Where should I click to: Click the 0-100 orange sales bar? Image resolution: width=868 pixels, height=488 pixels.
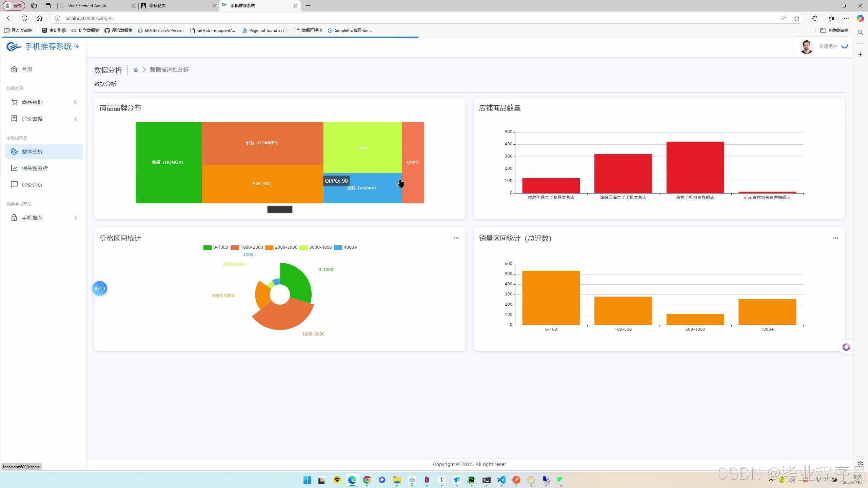(551, 298)
